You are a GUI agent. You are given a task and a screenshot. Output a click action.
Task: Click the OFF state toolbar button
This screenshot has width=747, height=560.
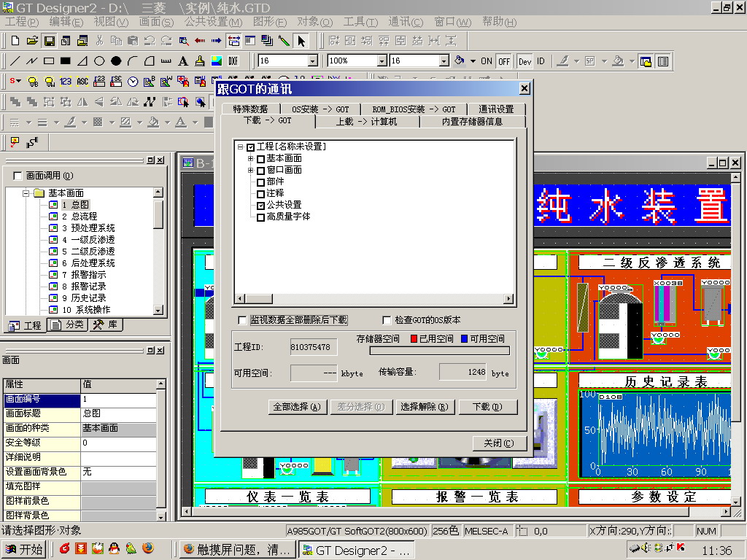point(504,61)
